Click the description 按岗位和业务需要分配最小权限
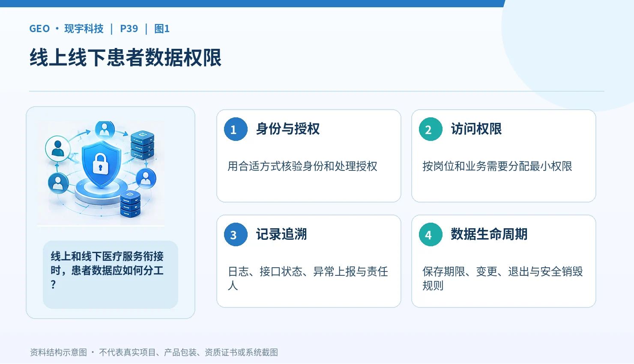This screenshot has height=364, width=634. pyautogui.click(x=497, y=166)
